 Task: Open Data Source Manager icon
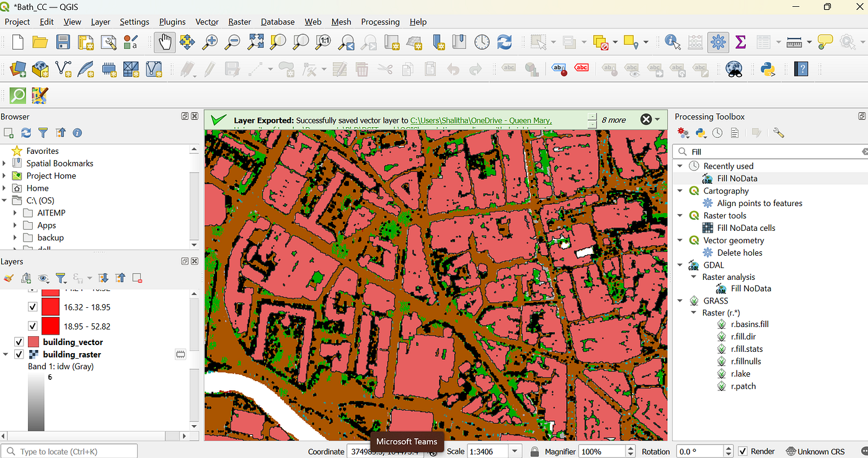(18, 68)
